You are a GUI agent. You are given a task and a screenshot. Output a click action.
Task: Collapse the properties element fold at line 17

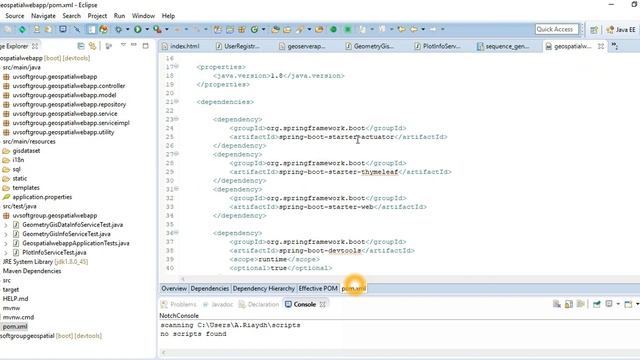point(177,66)
